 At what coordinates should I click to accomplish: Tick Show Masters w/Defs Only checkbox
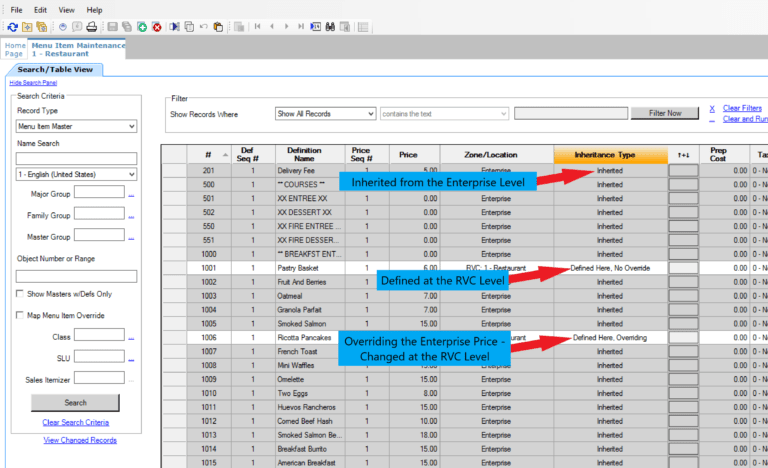pos(20,294)
